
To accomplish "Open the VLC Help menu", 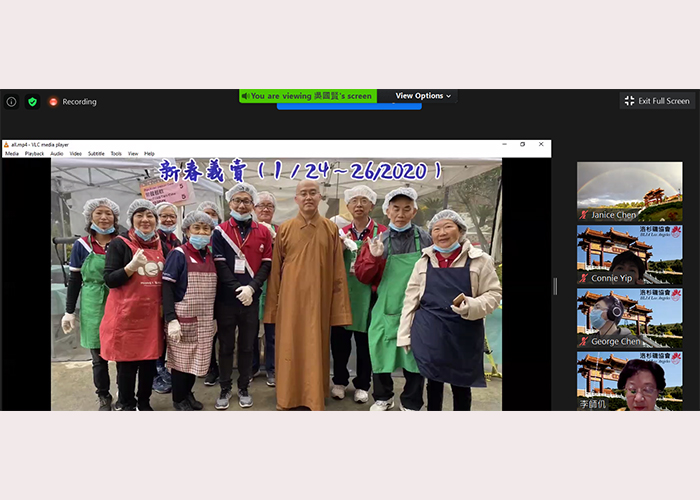I will click(149, 154).
